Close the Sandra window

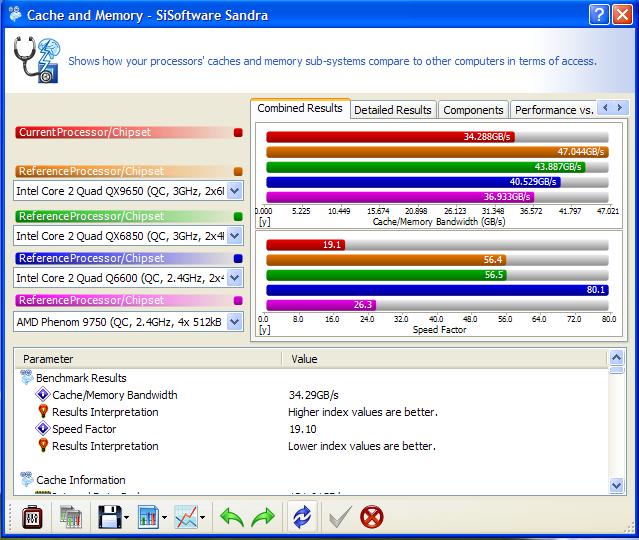click(x=623, y=15)
